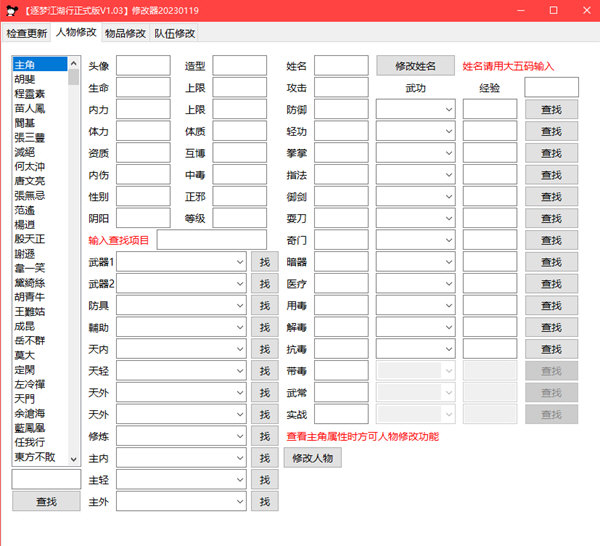Click the 查找 button below the character list
600x546 pixels.
tap(46, 501)
